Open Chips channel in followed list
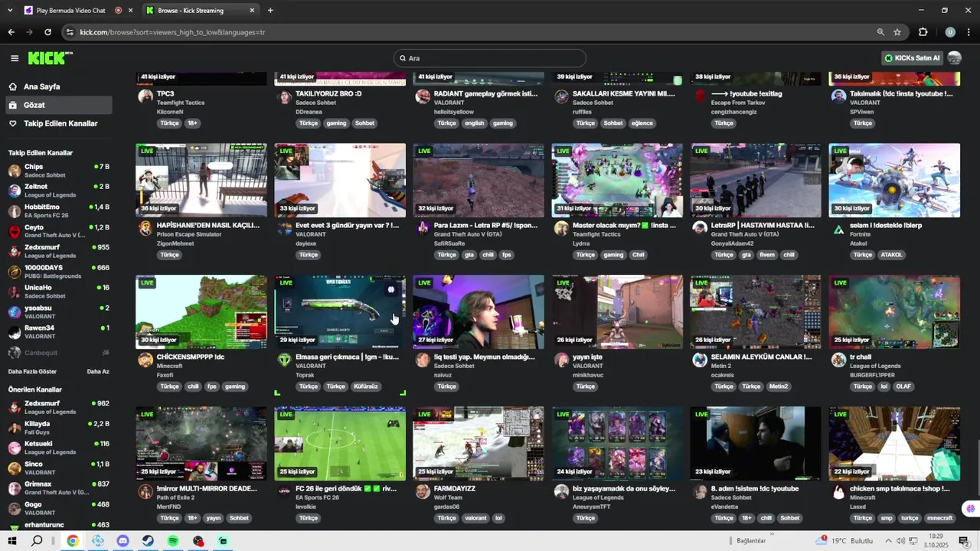This screenshot has height=551, width=980. [60, 170]
